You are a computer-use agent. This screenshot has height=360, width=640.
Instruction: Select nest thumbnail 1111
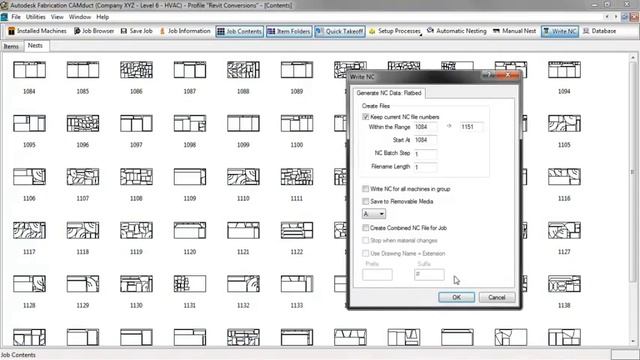[x=297, y=177]
